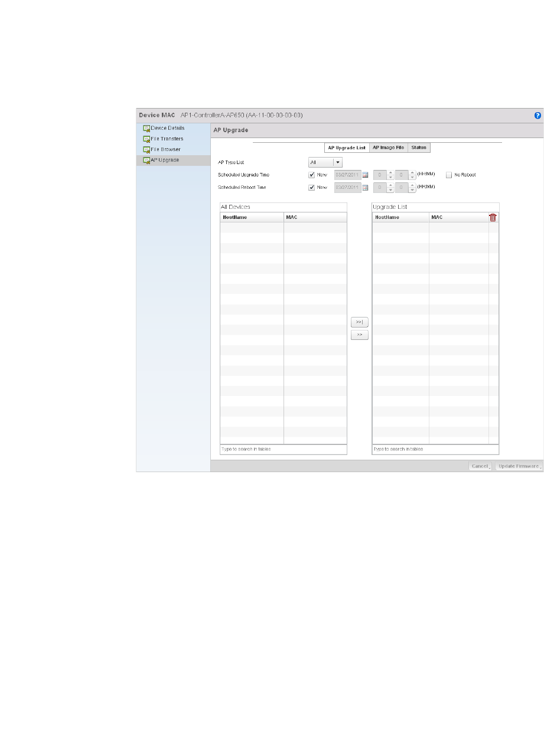544x756 pixels.
Task: Click the Upgrade List search field
Action: tap(435, 450)
